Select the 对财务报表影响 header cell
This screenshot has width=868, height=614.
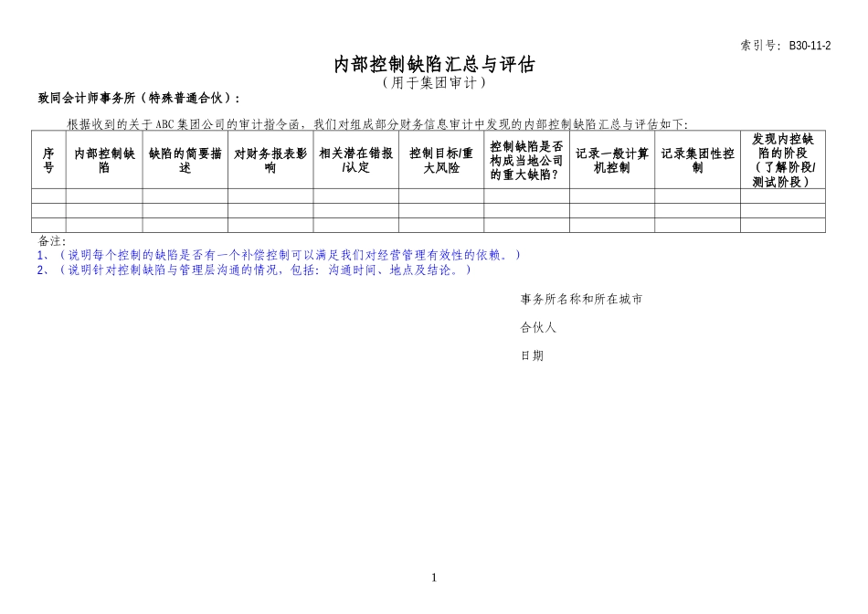(x=270, y=160)
